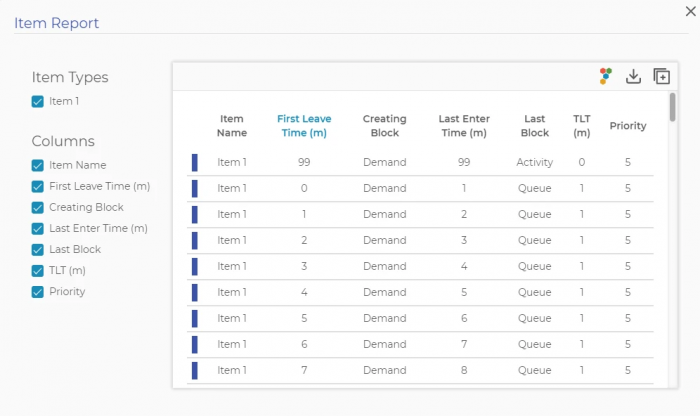This screenshot has height=416, width=700.
Task: Toggle the Priority column checkbox
Action: 38,292
